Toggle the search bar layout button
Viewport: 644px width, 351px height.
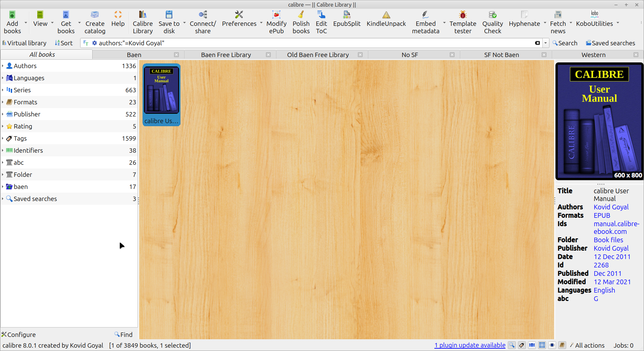tap(512, 345)
